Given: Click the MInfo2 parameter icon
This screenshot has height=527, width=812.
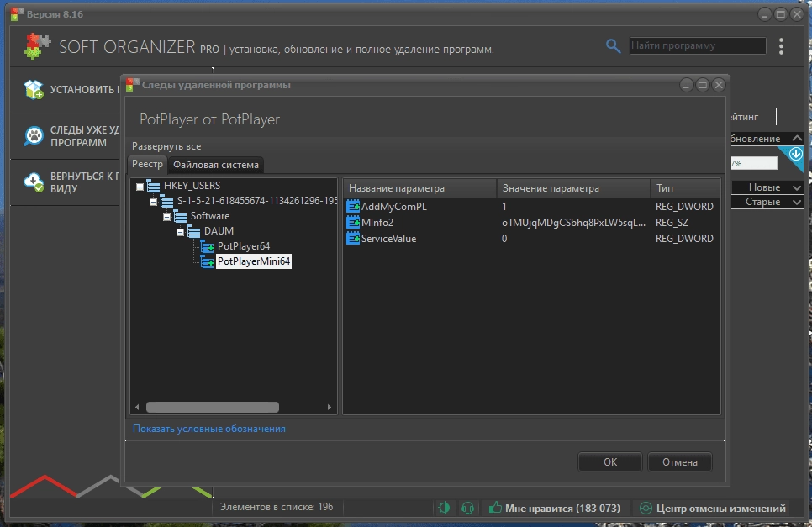Looking at the screenshot, I should (x=353, y=223).
